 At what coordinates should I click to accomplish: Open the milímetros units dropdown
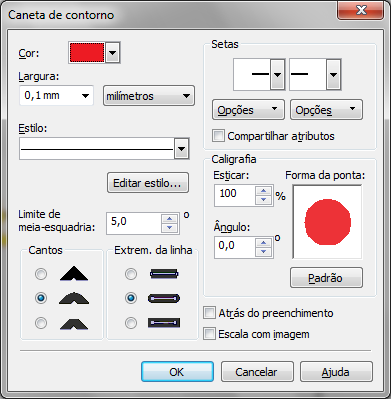click(x=149, y=96)
